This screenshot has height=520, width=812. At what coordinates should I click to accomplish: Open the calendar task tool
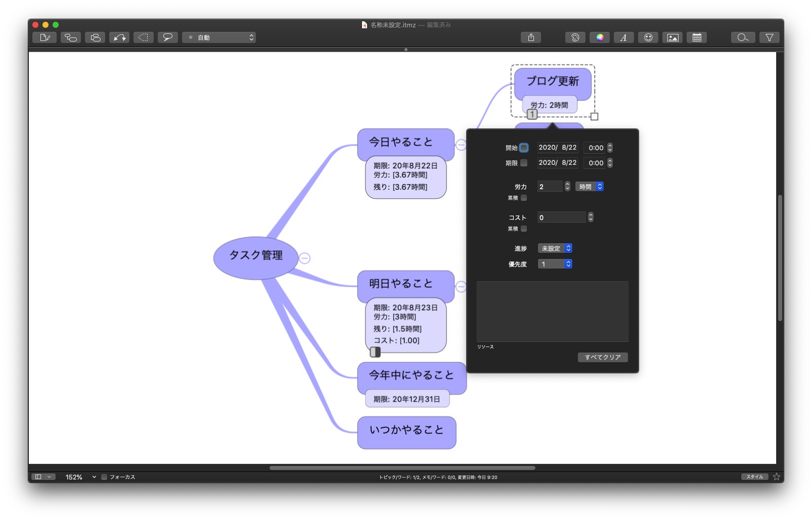coord(697,37)
